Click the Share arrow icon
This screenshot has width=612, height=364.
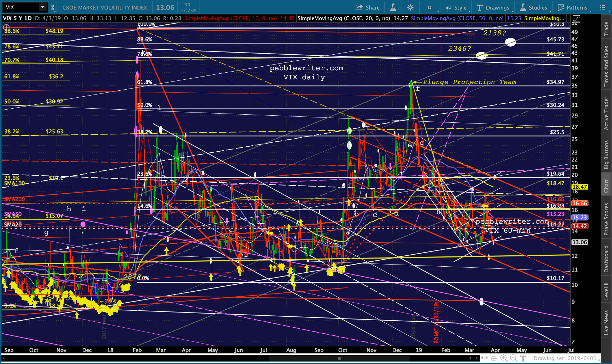click(x=359, y=7)
